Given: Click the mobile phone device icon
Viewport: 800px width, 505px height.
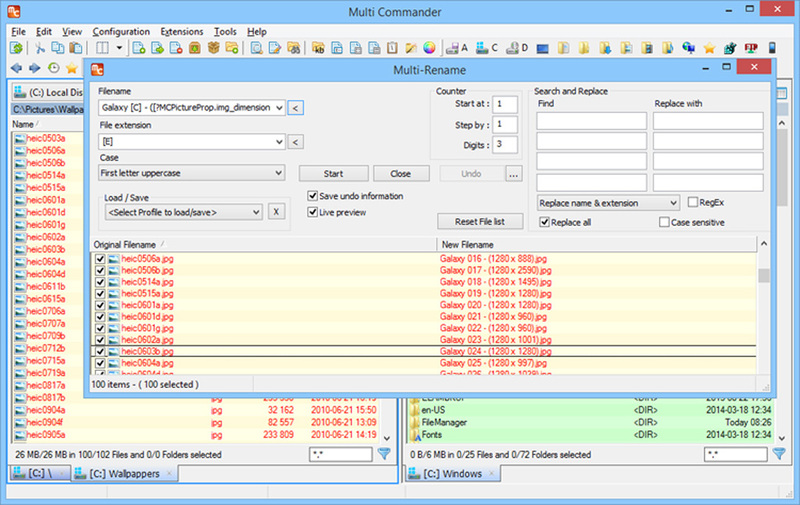Looking at the screenshot, I should point(772,48).
